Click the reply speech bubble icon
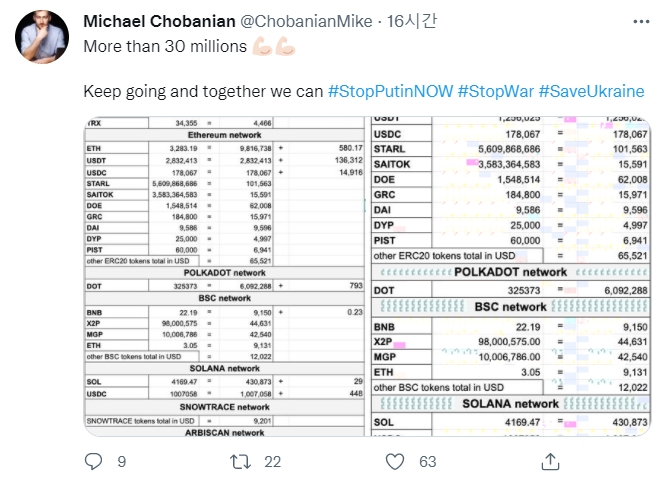The image size is (660, 486). pyautogui.click(x=93, y=461)
